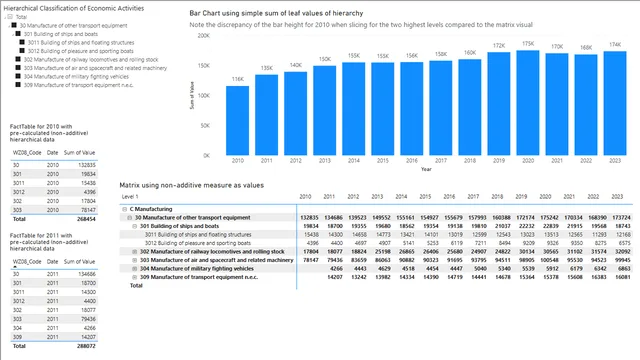Expand matrix row 303 Manufacture of air and spacecraft
This screenshot has width=640, height=360.
pyautogui.click(x=134, y=260)
